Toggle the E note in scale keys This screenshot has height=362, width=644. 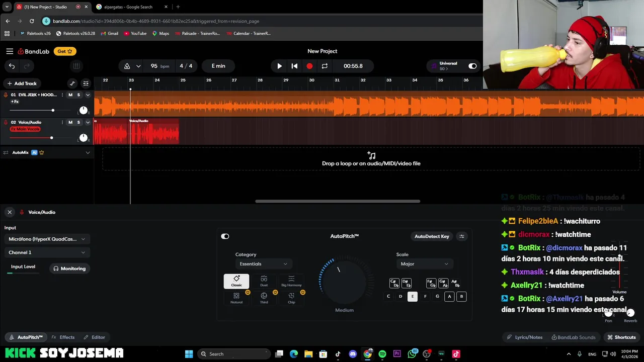[413, 296]
